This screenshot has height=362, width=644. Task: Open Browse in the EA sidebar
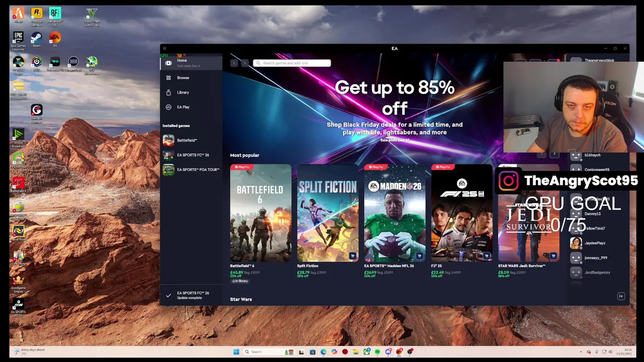pos(191,78)
